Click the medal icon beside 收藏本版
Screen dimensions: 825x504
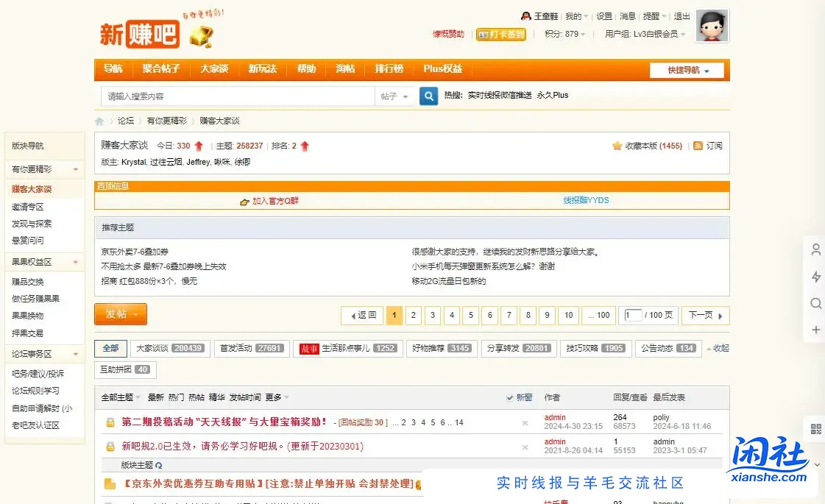coord(617,146)
